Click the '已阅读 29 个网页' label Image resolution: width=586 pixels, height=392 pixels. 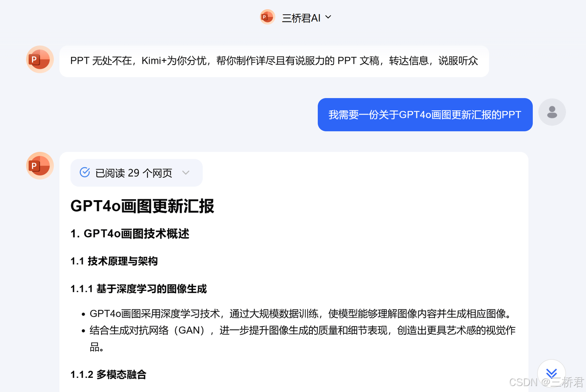tap(134, 173)
